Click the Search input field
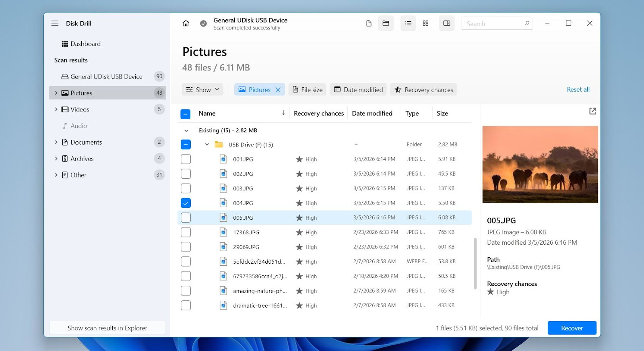Screen dimensions: 644x351 pos(493,24)
